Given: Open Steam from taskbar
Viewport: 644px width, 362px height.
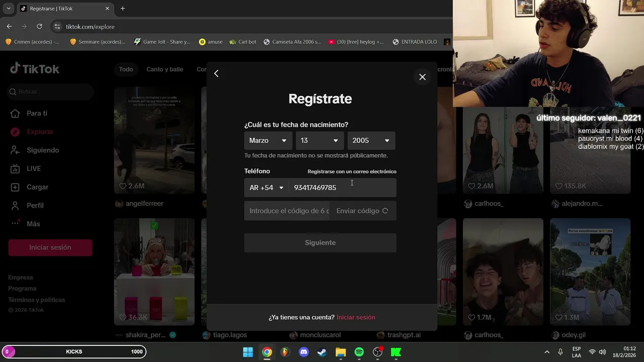Looking at the screenshot, I should [322, 352].
